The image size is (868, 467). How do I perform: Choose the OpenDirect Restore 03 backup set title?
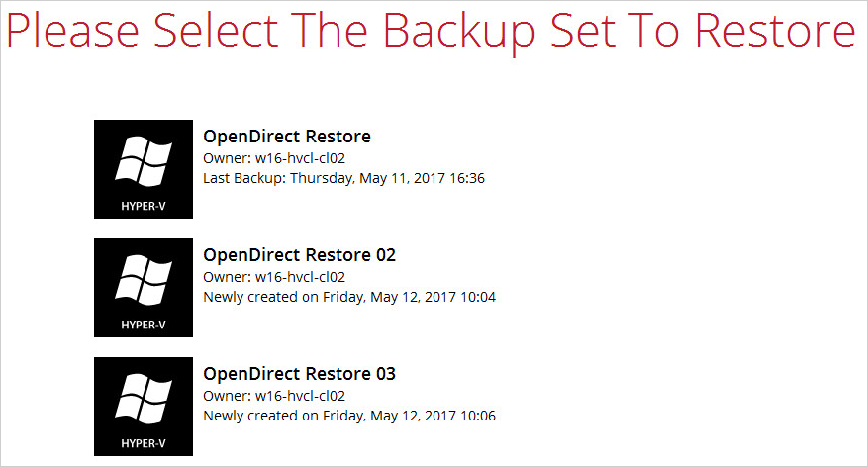click(x=300, y=374)
